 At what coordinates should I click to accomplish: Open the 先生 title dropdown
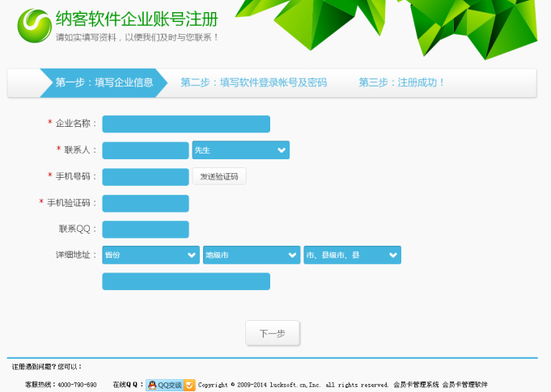tap(240, 150)
